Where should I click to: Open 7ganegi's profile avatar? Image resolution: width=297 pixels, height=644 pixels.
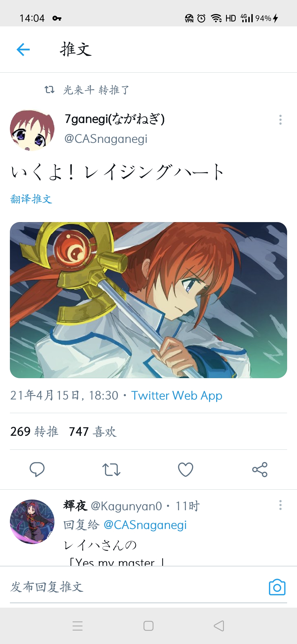32,130
